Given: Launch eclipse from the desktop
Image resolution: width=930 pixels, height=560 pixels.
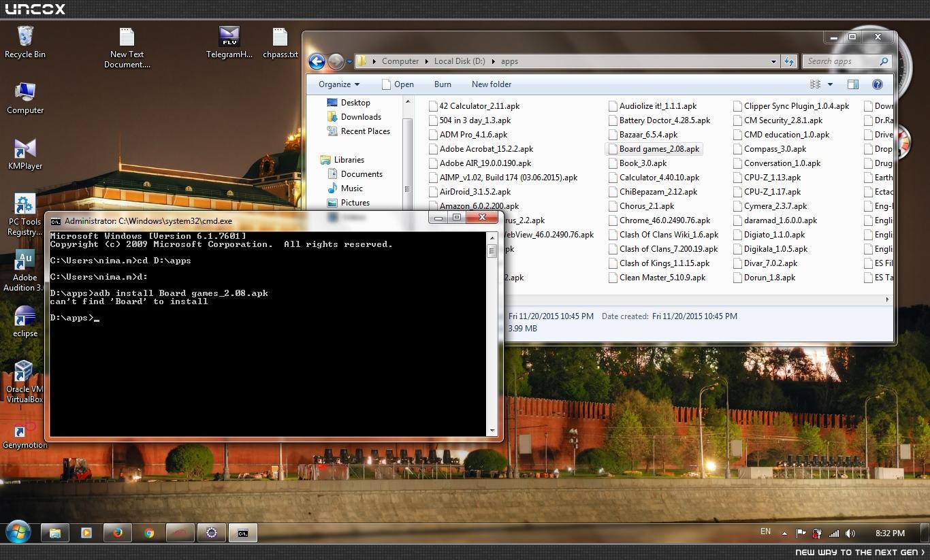Looking at the screenshot, I should [25, 321].
